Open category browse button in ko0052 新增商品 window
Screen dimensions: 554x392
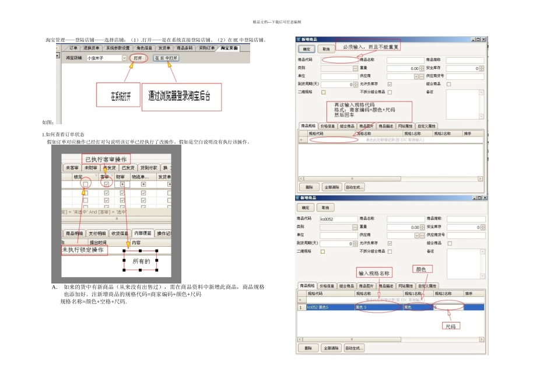(355, 228)
